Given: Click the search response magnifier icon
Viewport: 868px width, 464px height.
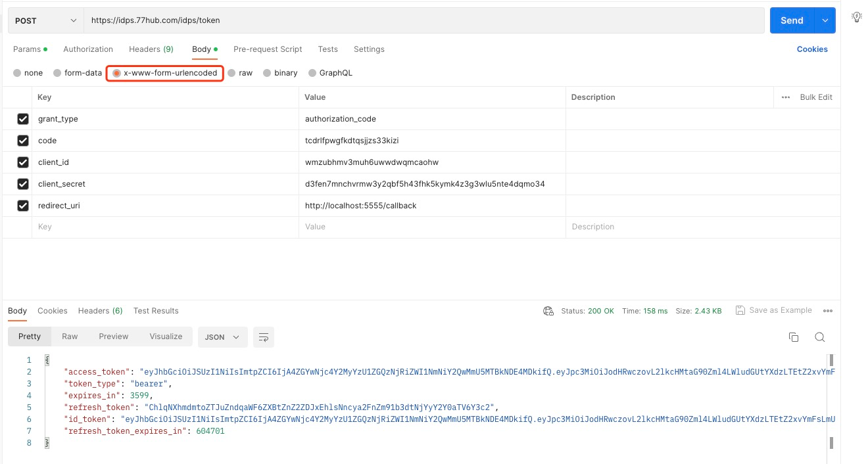Looking at the screenshot, I should point(819,337).
